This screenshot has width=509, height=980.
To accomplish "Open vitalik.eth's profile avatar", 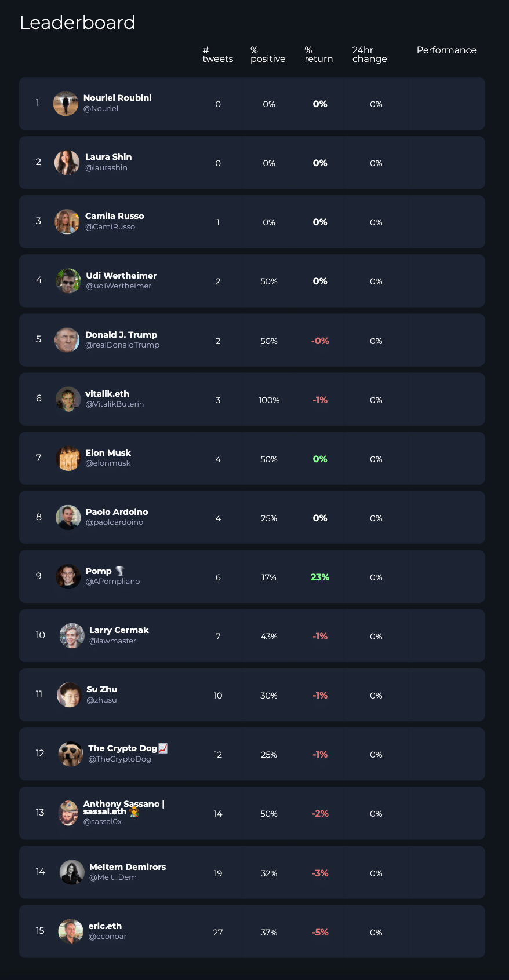I will (x=68, y=399).
